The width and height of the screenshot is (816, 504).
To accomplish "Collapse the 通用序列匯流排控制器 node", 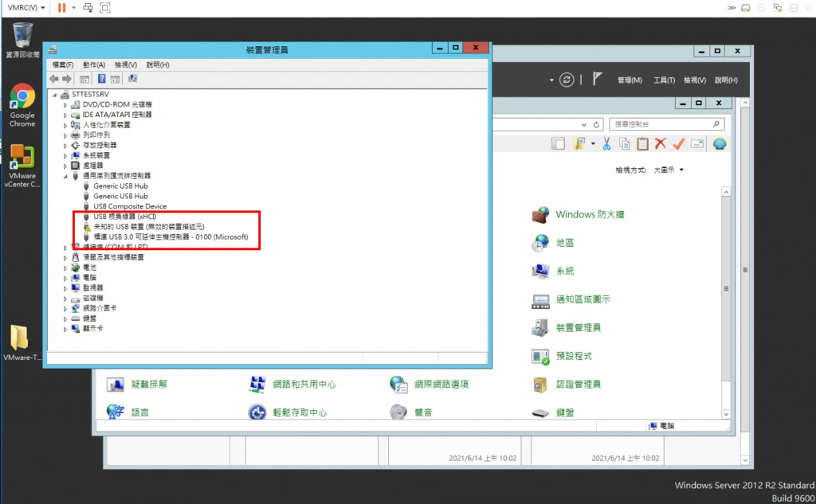I will [65, 176].
